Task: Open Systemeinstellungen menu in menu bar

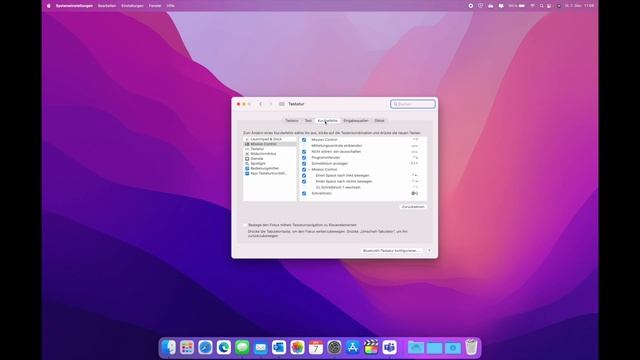Action: click(x=74, y=6)
